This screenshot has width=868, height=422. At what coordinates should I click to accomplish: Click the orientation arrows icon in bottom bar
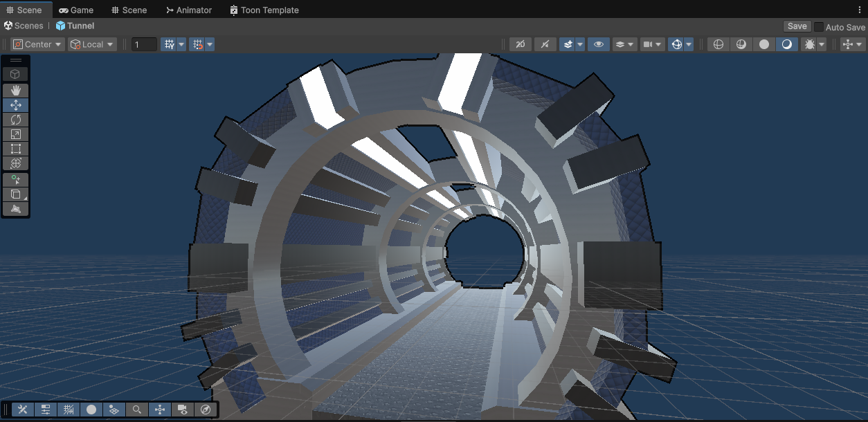point(160,410)
